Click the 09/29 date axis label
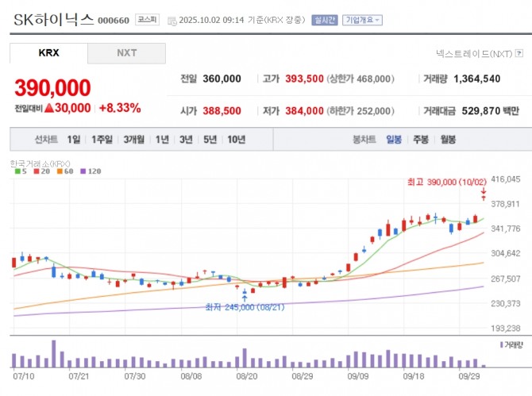Screen dimensions: 532x396 coord(469,376)
